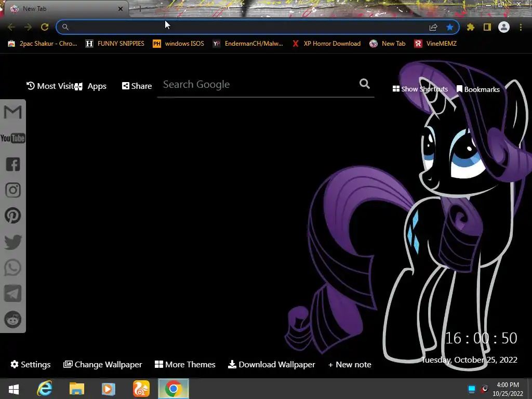Open the Bookmarks panel
Viewport: 532px width, 399px height.
(x=478, y=89)
